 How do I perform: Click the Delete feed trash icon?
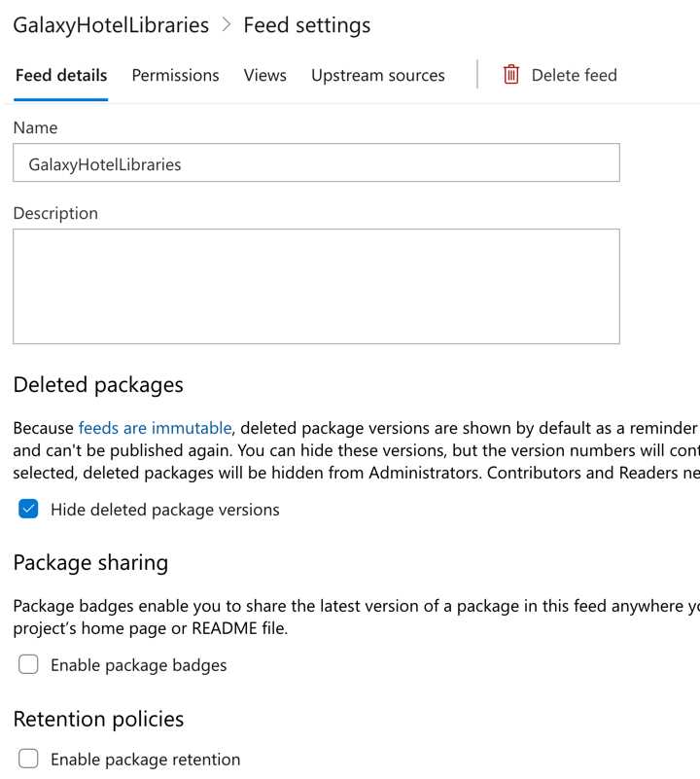click(510, 75)
